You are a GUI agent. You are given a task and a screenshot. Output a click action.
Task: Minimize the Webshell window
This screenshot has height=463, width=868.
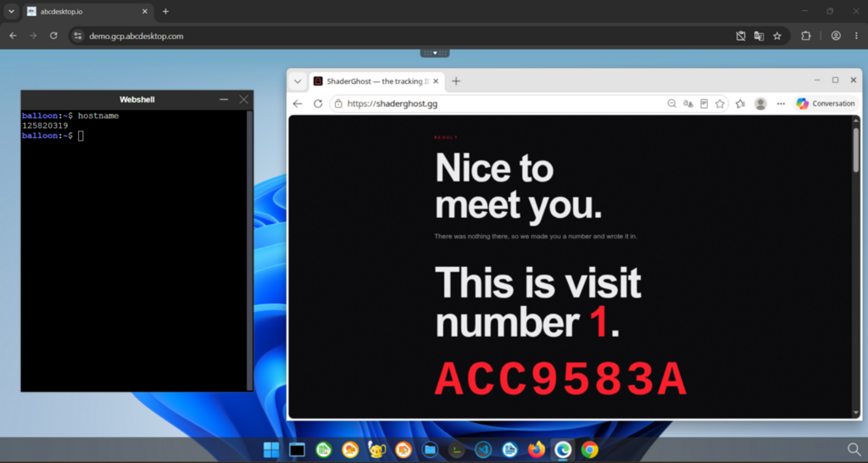[224, 100]
